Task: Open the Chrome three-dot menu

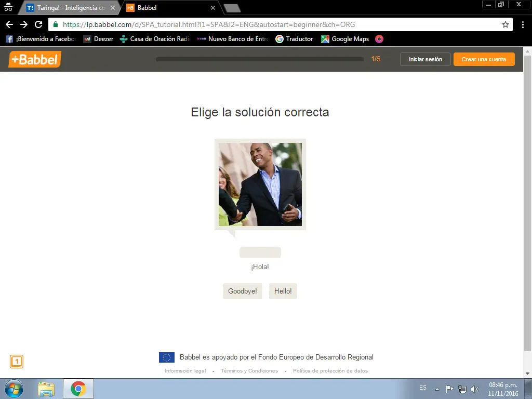Action: pyautogui.click(x=523, y=24)
